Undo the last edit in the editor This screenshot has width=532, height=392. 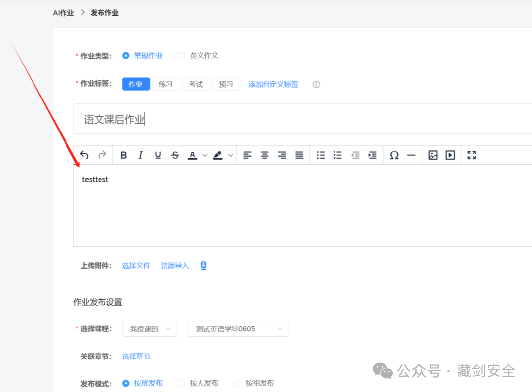(84, 155)
